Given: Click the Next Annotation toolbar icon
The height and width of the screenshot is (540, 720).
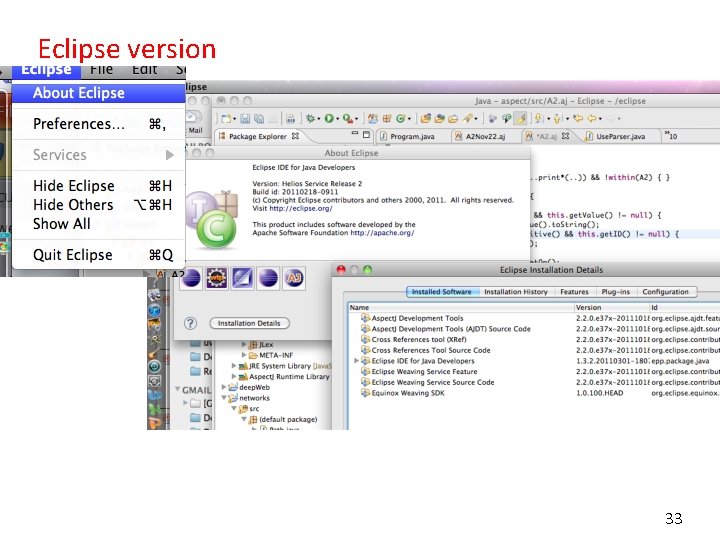Looking at the screenshot, I should pyautogui.click(x=538, y=118).
